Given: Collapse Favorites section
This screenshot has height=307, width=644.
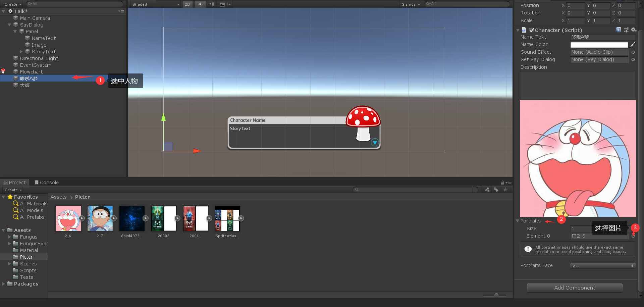Looking at the screenshot, I should [x=3, y=197].
